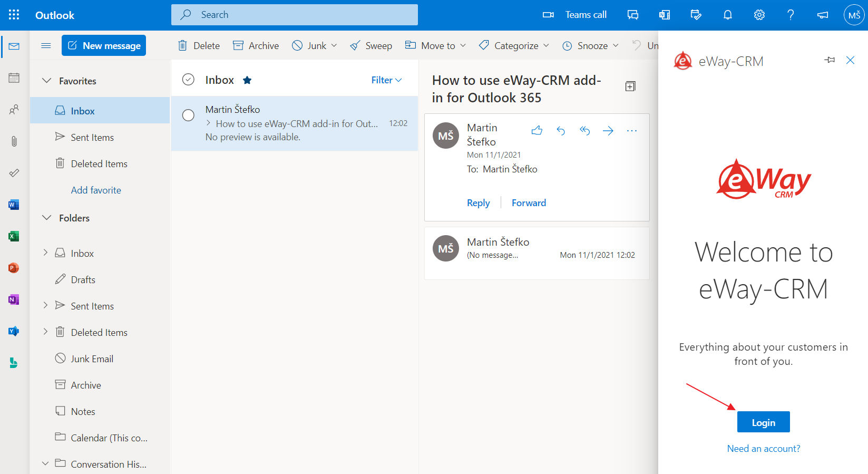
Task: Collapse Conversation History folder
Action: (x=45, y=463)
